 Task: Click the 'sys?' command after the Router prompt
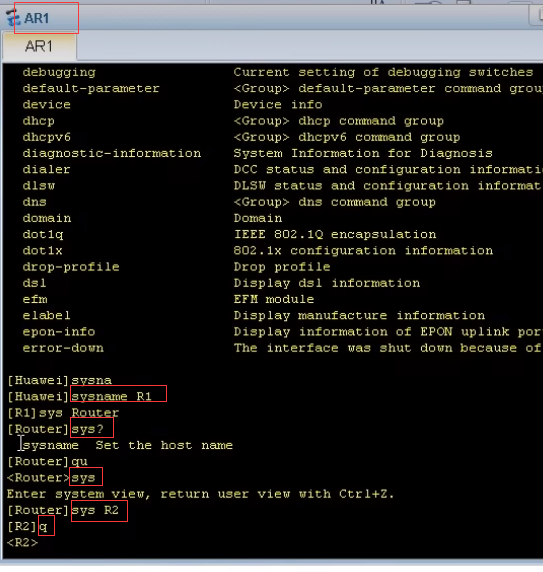coord(88,429)
